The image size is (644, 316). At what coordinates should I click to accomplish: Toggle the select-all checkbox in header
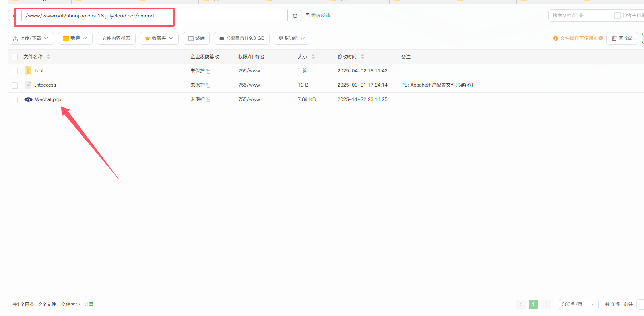click(x=15, y=57)
